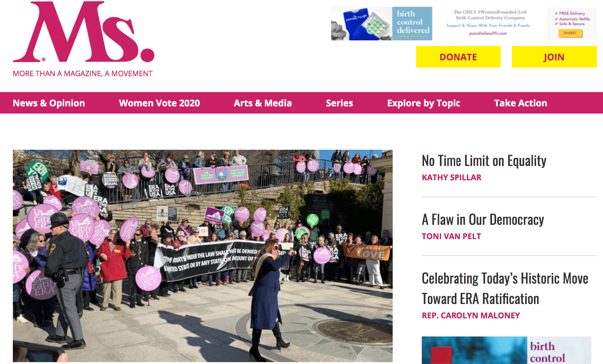
Task: Open the Take Action menu
Action: pyautogui.click(x=521, y=103)
